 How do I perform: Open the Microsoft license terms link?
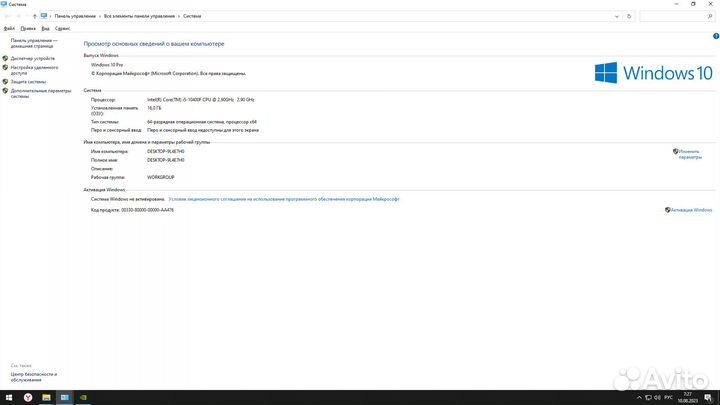point(284,199)
